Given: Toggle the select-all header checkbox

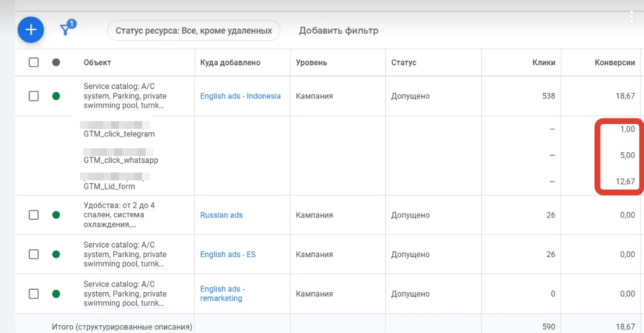Looking at the screenshot, I should 34,62.
